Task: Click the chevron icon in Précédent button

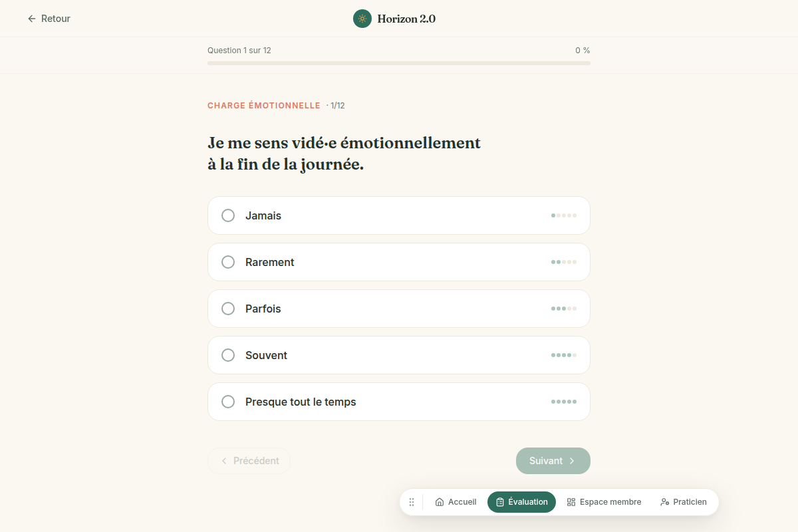Action: click(224, 461)
